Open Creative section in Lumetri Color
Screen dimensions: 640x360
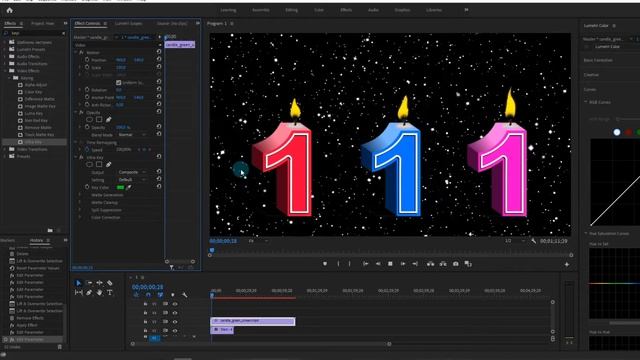point(591,75)
